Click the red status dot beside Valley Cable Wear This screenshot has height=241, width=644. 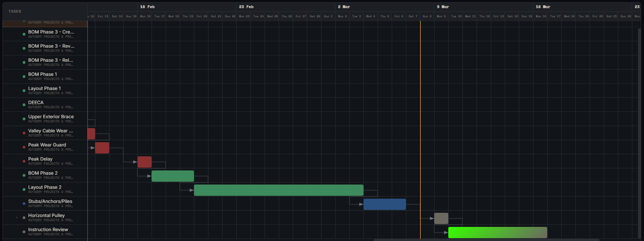coord(24,133)
